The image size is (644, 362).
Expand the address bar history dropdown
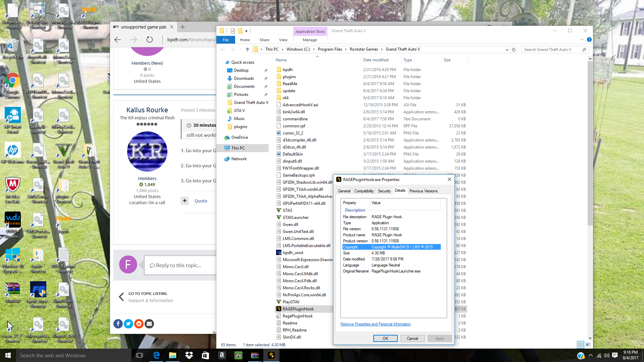click(x=507, y=50)
